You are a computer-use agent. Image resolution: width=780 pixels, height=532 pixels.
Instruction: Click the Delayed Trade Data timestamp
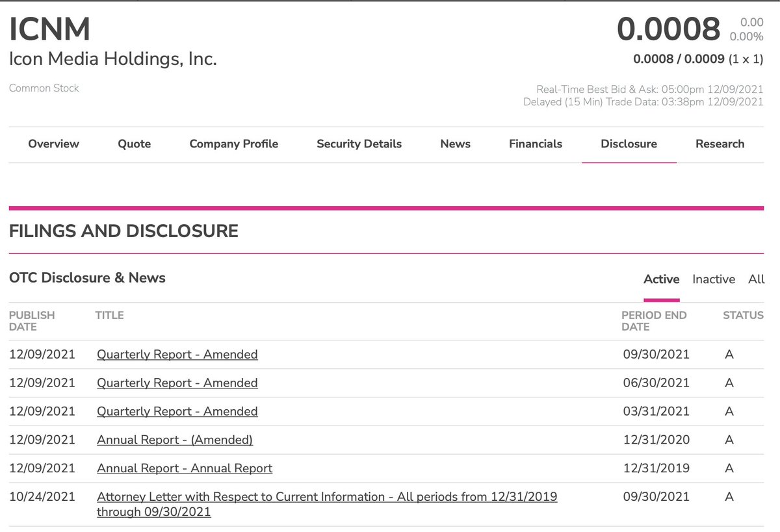[643, 102]
